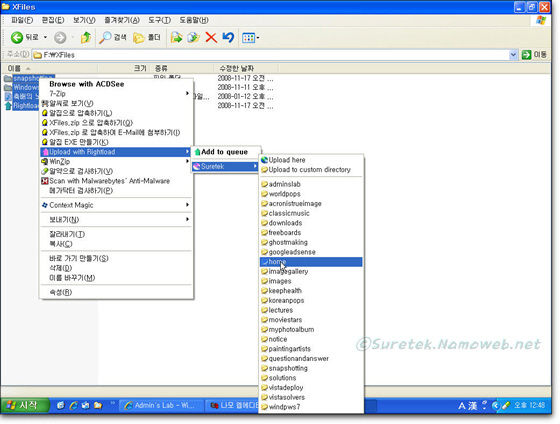Click the Copy To folder icon
Viewport: 560px width, 424px height.
193,37
